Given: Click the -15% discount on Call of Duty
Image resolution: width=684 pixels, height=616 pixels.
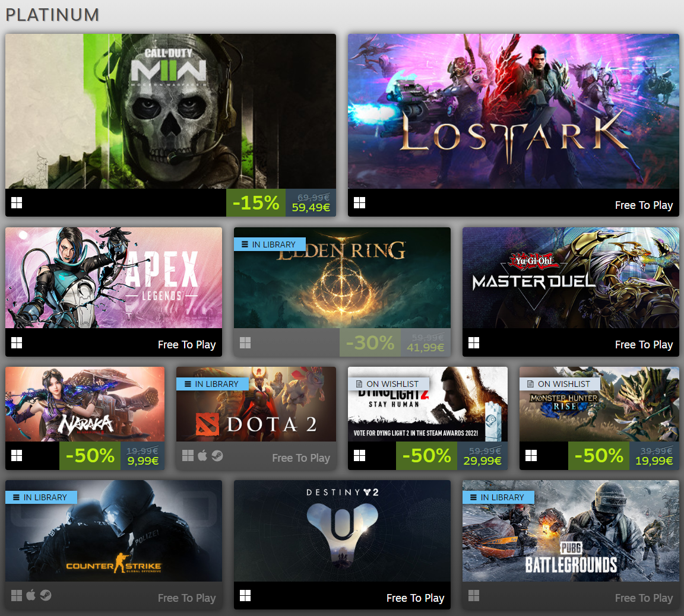Looking at the screenshot, I should (256, 203).
